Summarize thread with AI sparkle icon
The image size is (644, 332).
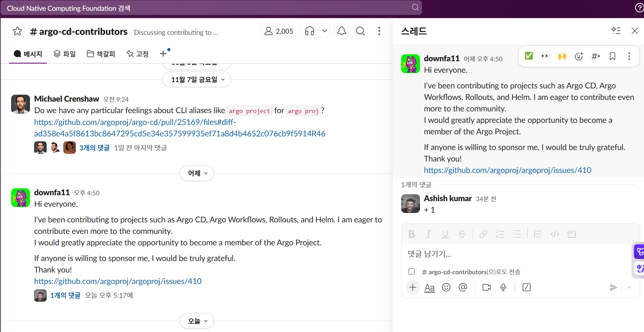[616, 31]
